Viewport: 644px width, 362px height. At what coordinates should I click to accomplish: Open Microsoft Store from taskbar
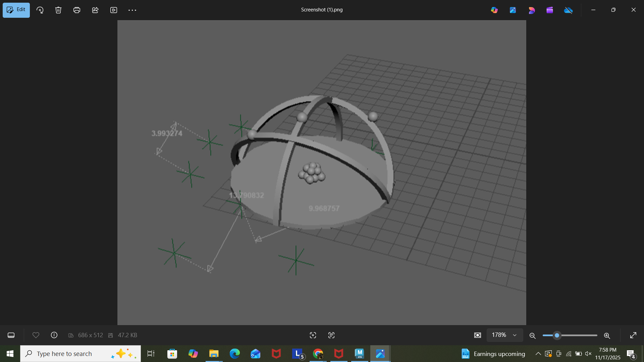click(x=172, y=354)
